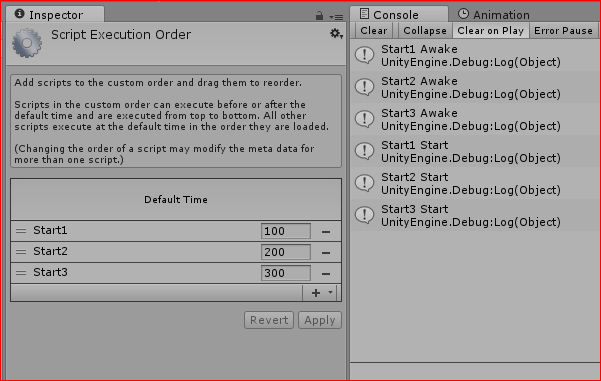Select the Start1 script name
This screenshot has width=601, height=381.
point(50,230)
